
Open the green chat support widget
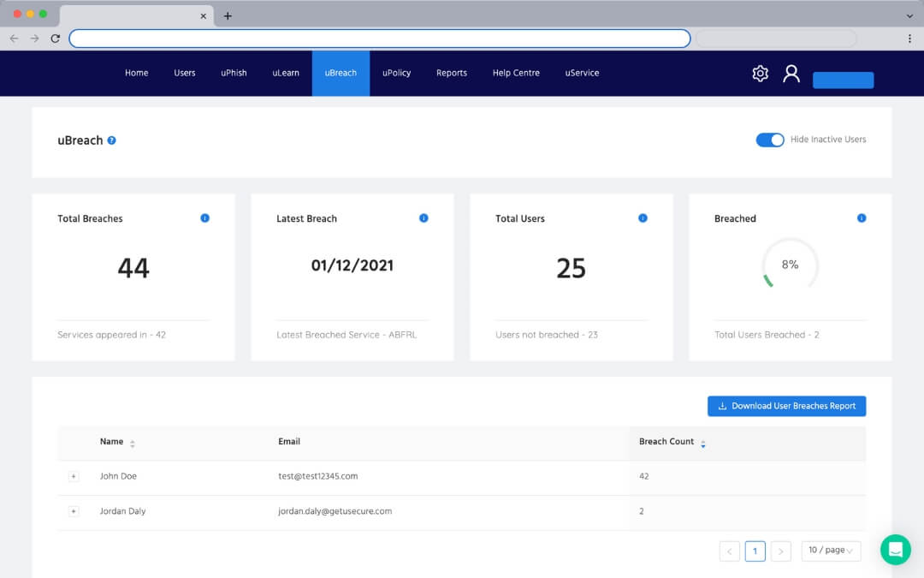click(x=896, y=550)
